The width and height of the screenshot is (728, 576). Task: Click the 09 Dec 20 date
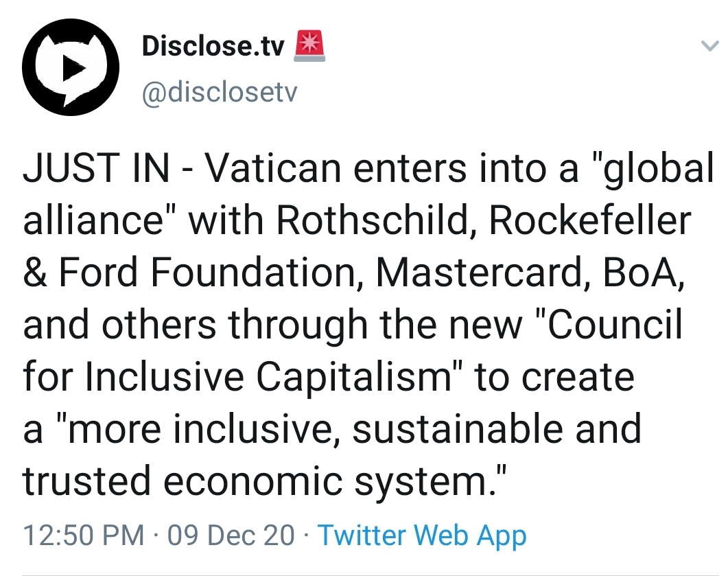coord(231,535)
